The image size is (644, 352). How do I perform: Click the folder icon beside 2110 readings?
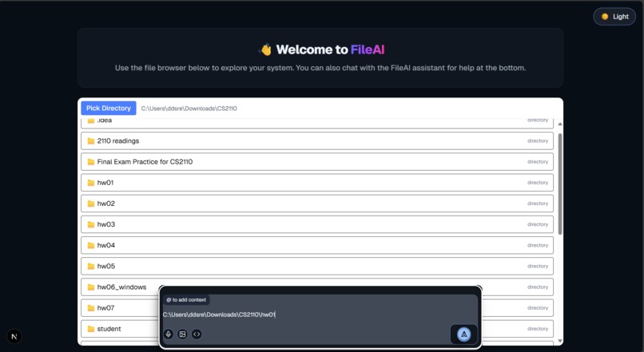pos(91,140)
